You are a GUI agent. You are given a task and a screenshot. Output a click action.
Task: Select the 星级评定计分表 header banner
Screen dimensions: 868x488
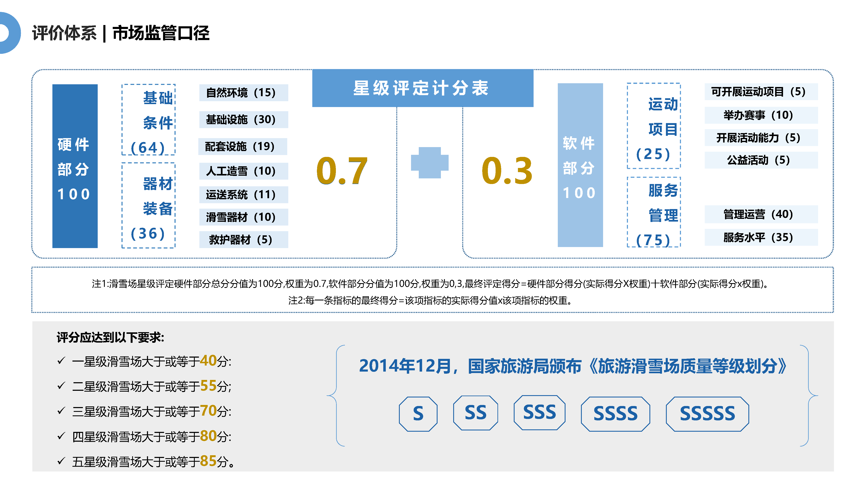pyautogui.click(x=423, y=88)
